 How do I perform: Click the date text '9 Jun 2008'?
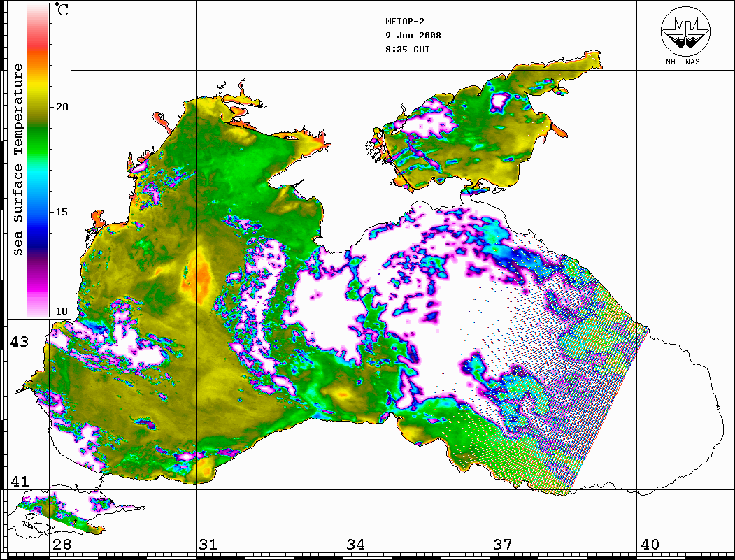(x=413, y=36)
